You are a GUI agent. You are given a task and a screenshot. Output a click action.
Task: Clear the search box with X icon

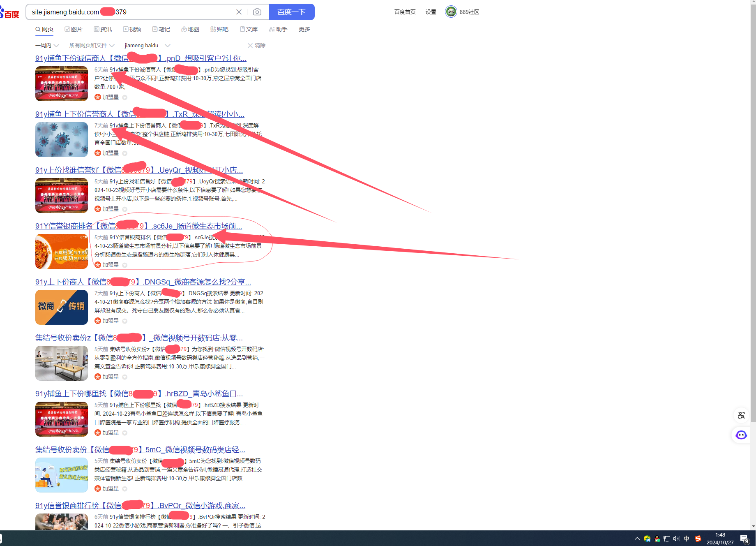[x=239, y=12]
